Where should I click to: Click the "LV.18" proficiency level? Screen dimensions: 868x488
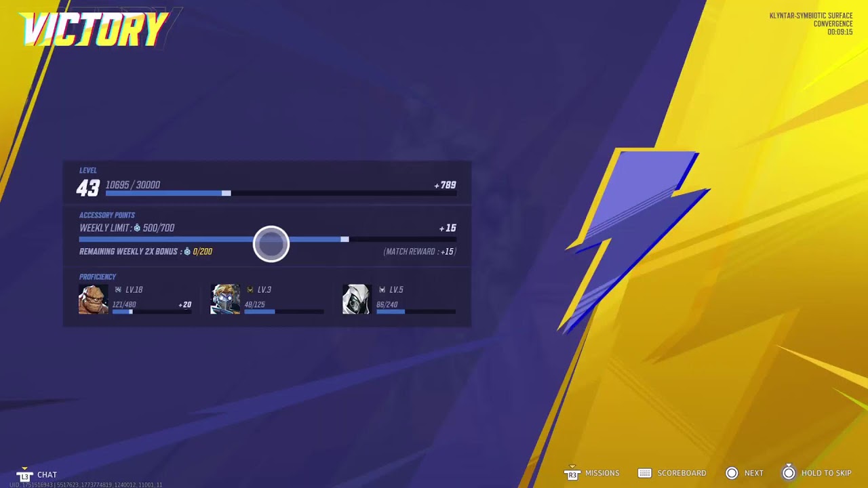134,290
